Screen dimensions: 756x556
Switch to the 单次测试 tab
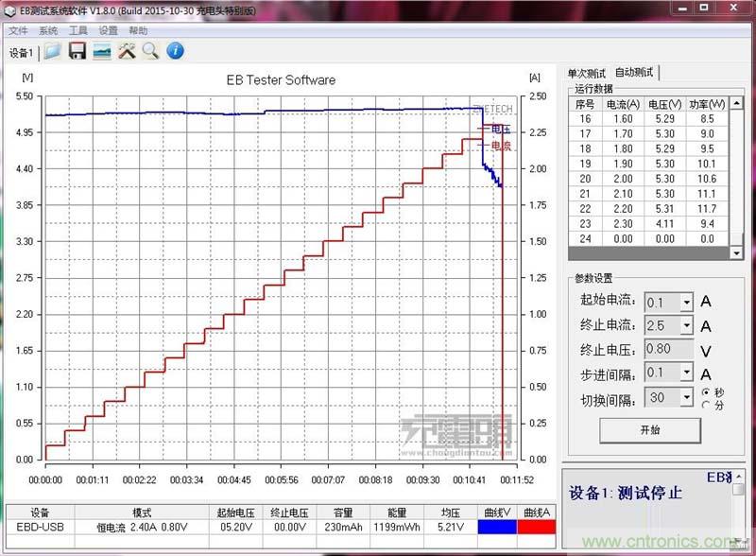tap(586, 72)
